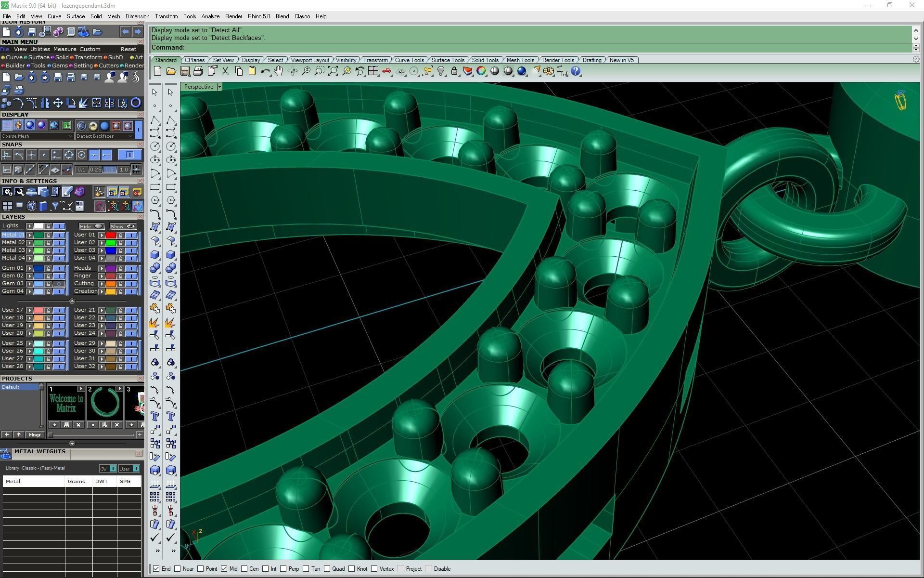The width and height of the screenshot is (924, 578).
Task: Toggle the End osnap checkbox
Action: 156,569
